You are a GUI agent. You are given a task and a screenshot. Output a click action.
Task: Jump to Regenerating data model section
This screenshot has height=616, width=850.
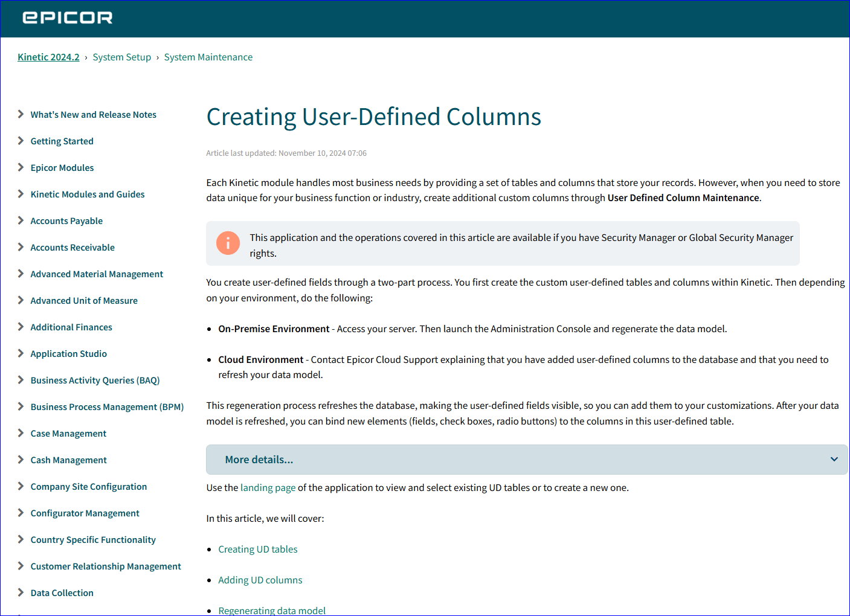[x=272, y=611]
